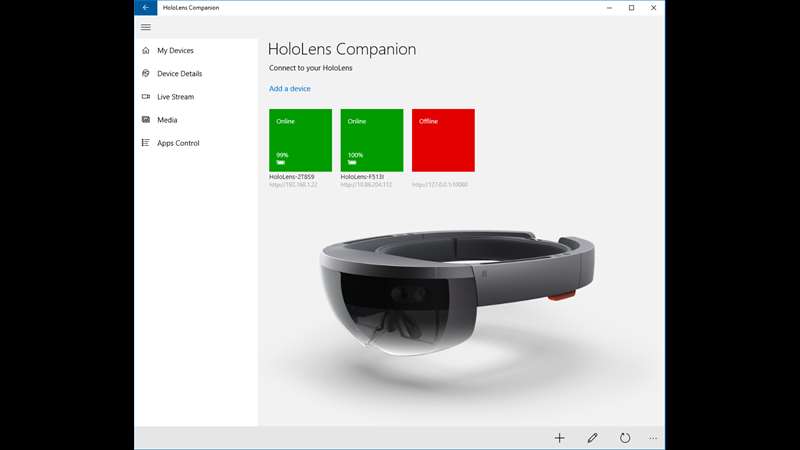Click the battery icon under 100%
Image resolution: width=800 pixels, height=450 pixels.
click(352, 162)
